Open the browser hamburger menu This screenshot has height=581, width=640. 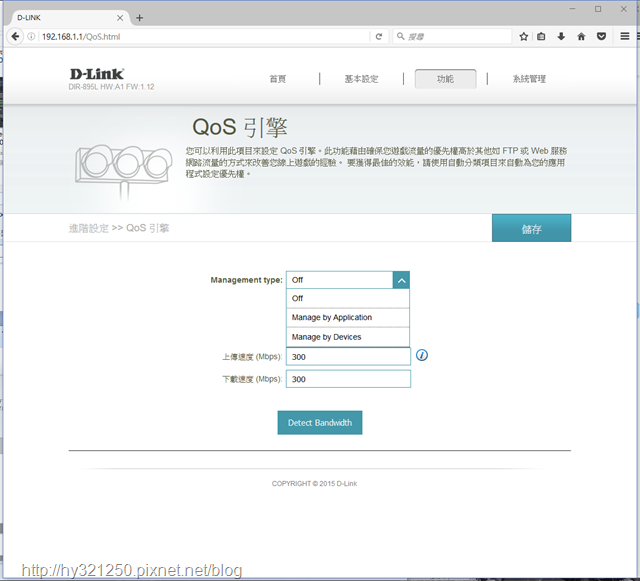pos(624,36)
